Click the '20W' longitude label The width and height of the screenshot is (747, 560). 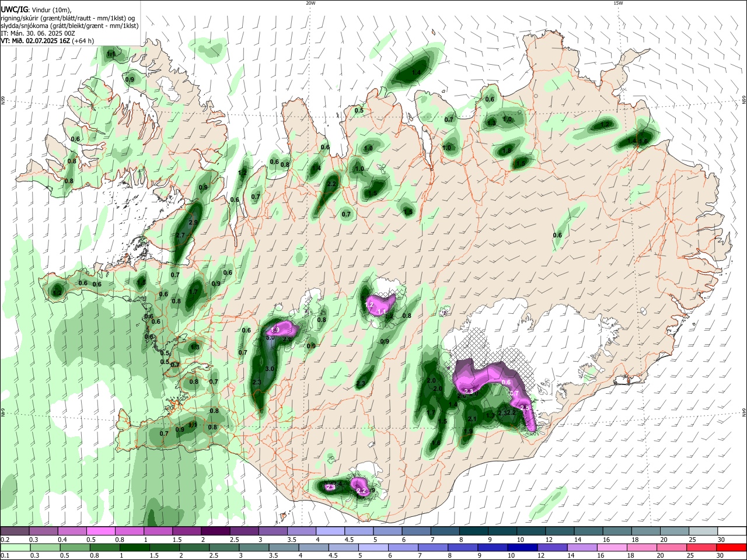pos(310,3)
